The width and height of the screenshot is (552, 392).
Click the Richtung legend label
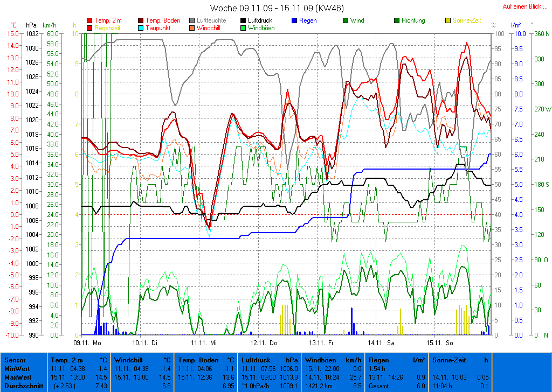(413, 21)
